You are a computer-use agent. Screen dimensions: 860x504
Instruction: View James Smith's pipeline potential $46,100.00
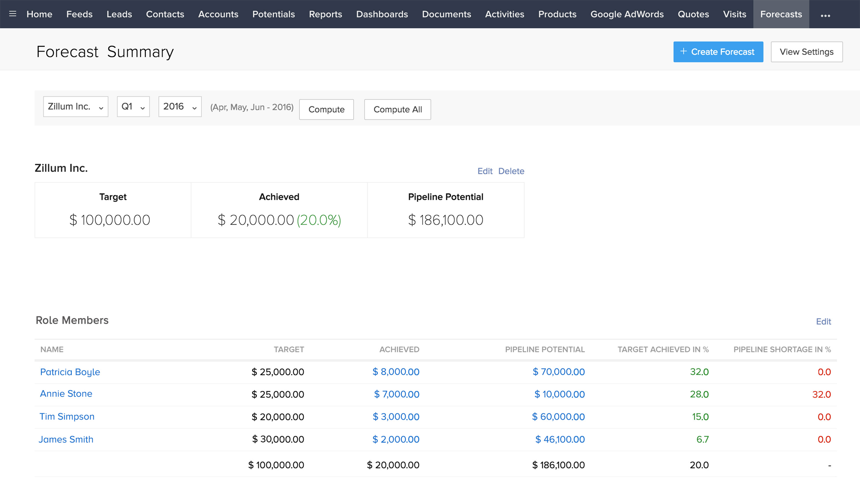(559, 439)
